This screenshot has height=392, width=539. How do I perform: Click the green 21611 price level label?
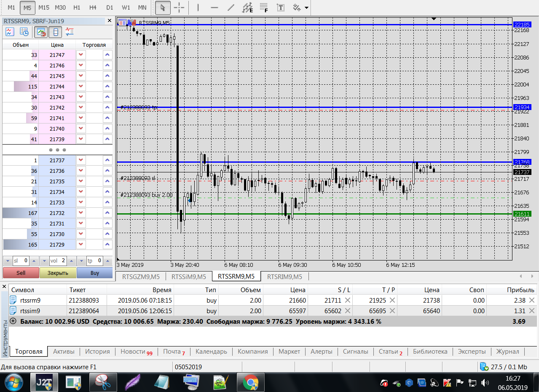pyautogui.click(x=522, y=214)
